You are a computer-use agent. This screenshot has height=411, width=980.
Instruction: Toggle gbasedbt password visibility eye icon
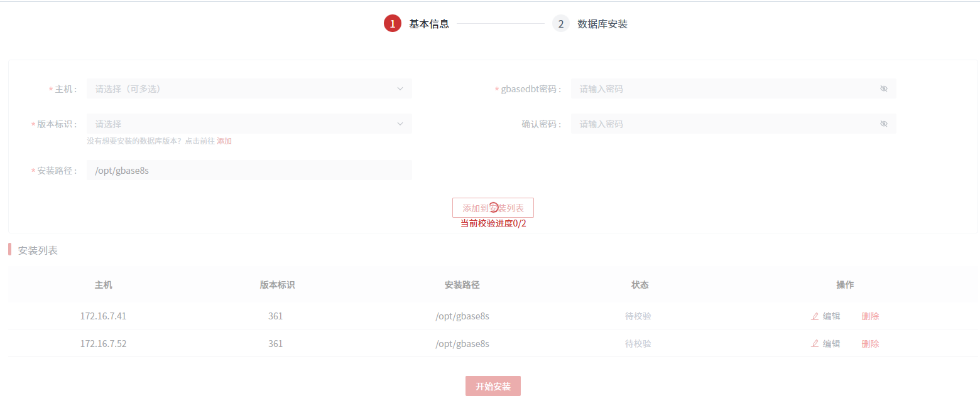pyautogui.click(x=884, y=89)
